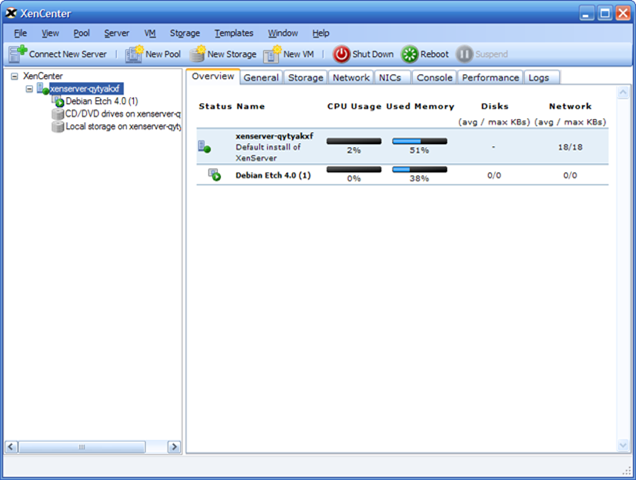Select the Debian Etch VM icon in the tree
Screen dimensions: 636x480
[x=58, y=101]
